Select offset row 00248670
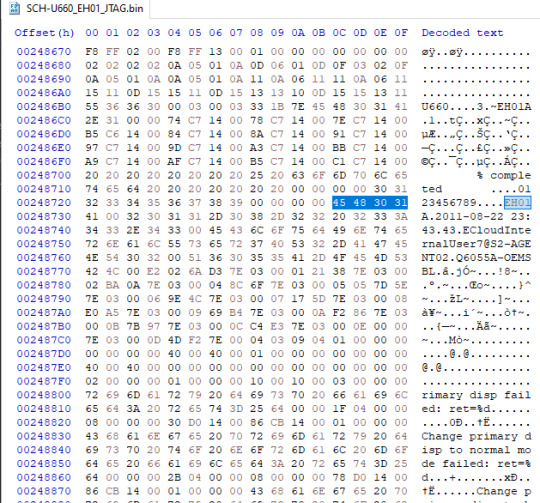This screenshot has width=540, height=503. point(44,52)
